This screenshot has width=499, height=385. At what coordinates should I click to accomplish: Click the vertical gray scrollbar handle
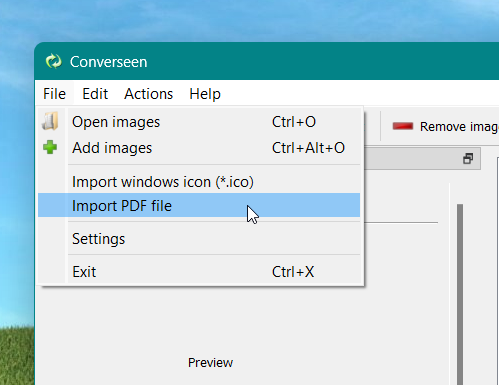460,294
